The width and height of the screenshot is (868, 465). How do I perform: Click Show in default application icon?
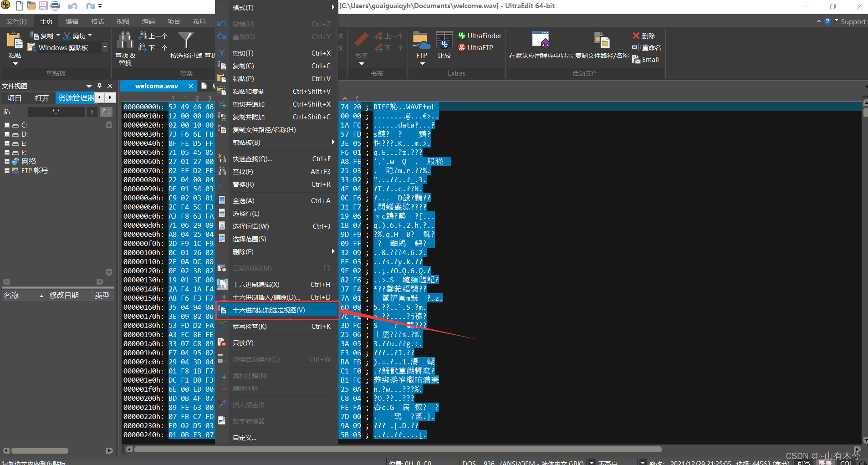(x=541, y=40)
